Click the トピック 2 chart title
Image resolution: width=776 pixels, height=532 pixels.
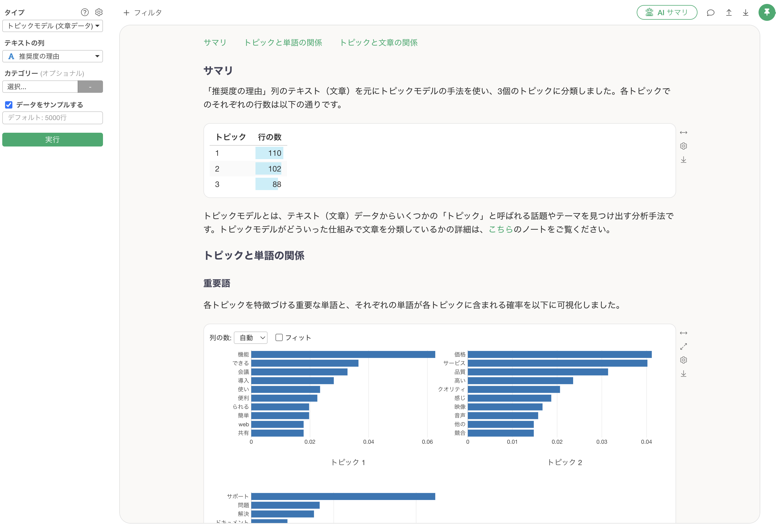point(565,462)
